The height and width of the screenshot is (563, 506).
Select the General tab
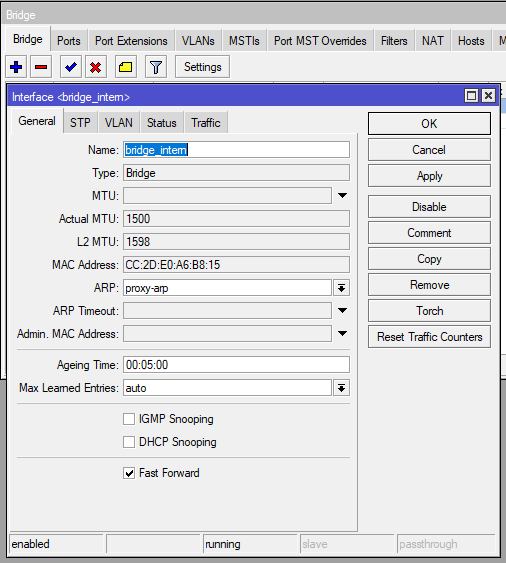click(x=37, y=121)
